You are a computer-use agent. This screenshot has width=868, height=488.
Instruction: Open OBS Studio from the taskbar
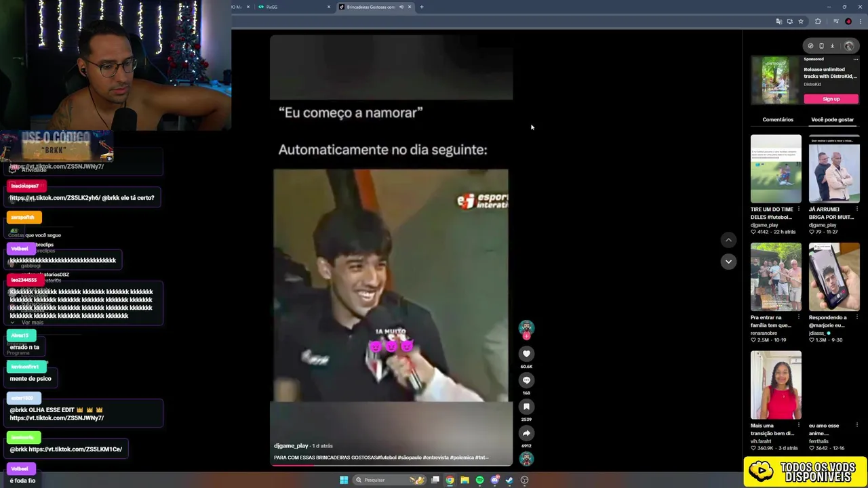524,480
